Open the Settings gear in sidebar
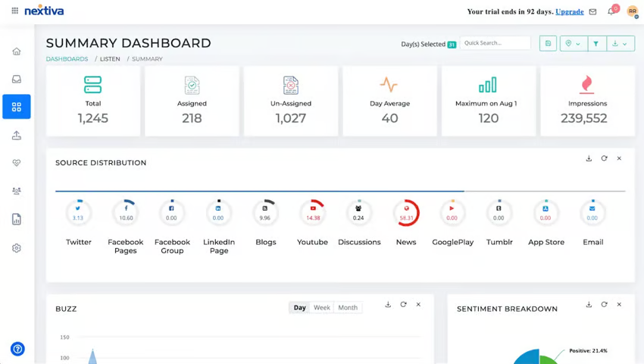The image size is (644, 364). 17,248
